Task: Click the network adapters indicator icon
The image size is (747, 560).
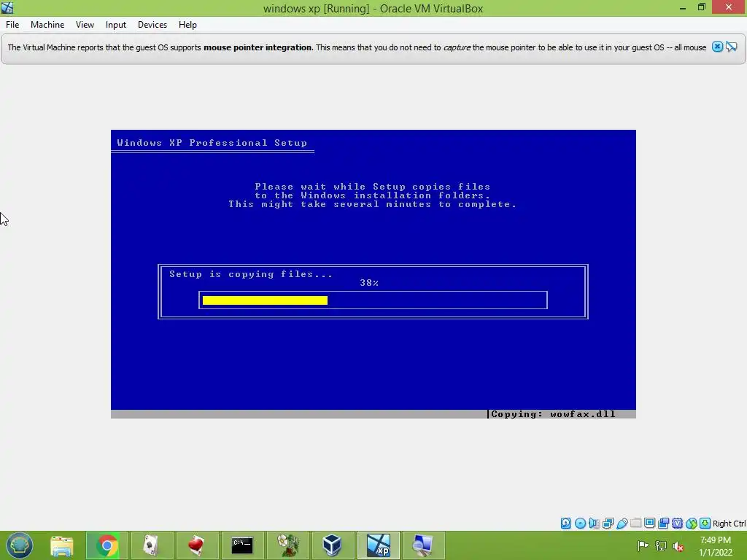Action: pos(608,524)
